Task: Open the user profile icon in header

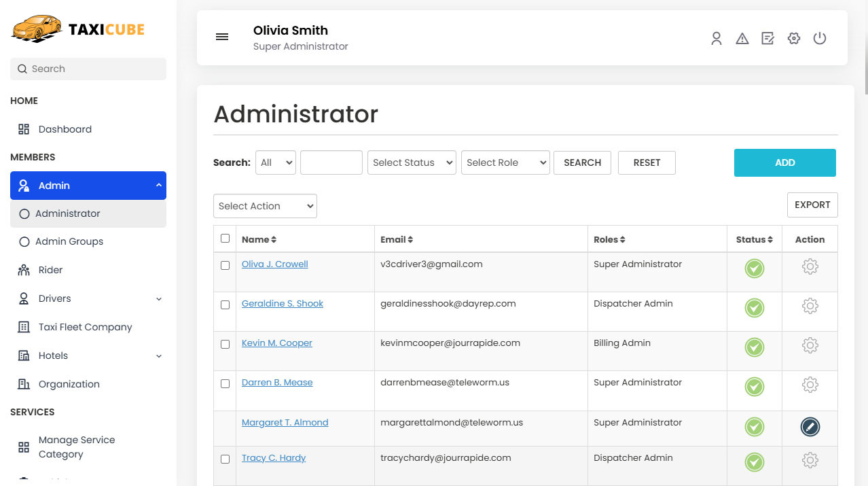Action: coord(717,39)
